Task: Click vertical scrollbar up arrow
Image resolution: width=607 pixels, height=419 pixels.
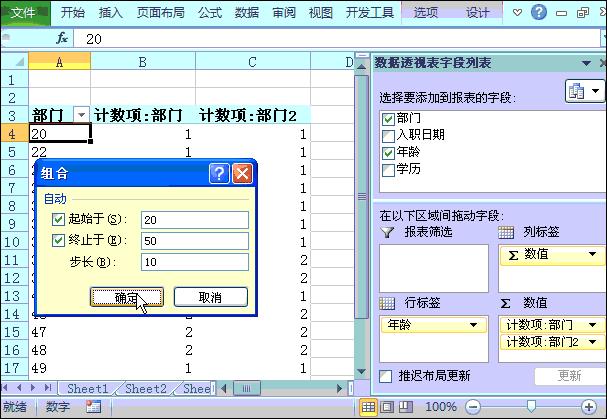Action: pyautogui.click(x=361, y=67)
